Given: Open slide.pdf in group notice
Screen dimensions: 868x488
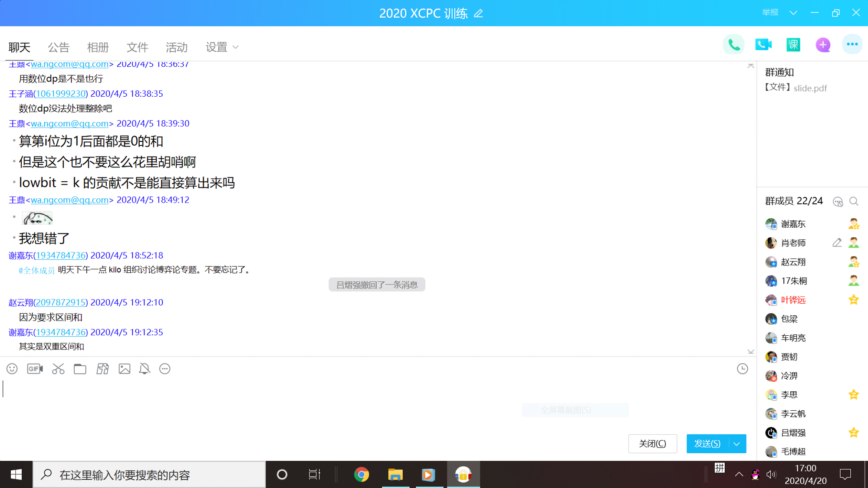Looking at the screenshot, I should coord(810,88).
